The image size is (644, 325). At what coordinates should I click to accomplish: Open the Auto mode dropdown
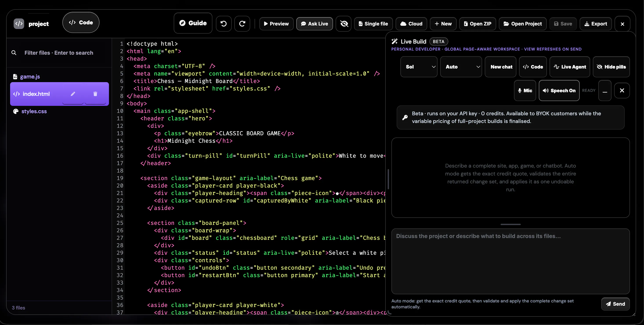pyautogui.click(x=461, y=67)
